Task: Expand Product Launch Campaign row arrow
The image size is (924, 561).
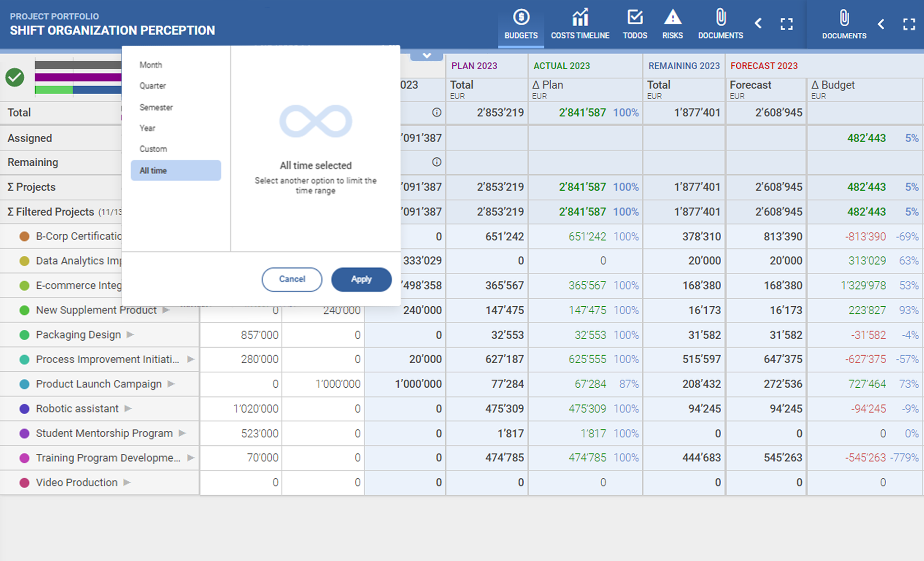Action: [171, 384]
